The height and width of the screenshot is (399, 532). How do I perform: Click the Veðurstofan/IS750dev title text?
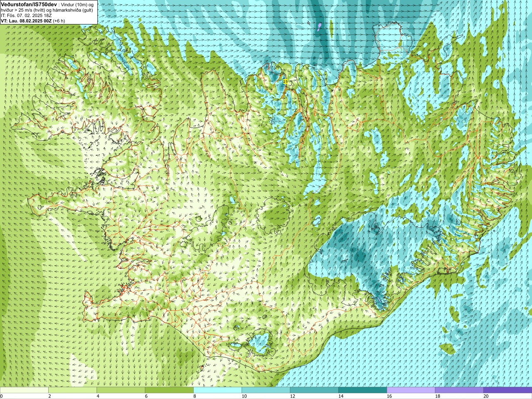click(x=29, y=4)
